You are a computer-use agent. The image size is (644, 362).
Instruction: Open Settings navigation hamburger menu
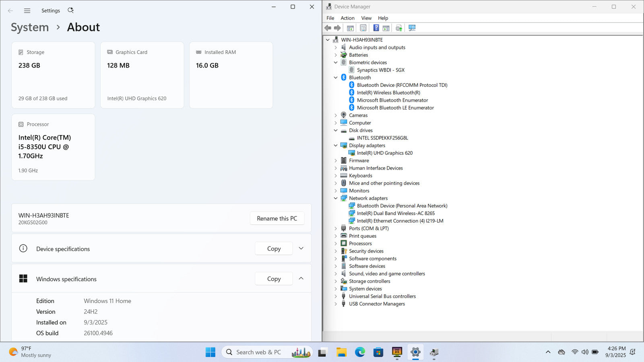click(x=27, y=11)
